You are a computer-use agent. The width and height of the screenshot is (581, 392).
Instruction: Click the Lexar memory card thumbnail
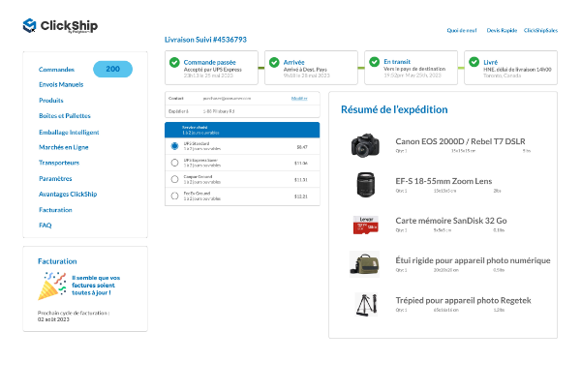coord(366,225)
